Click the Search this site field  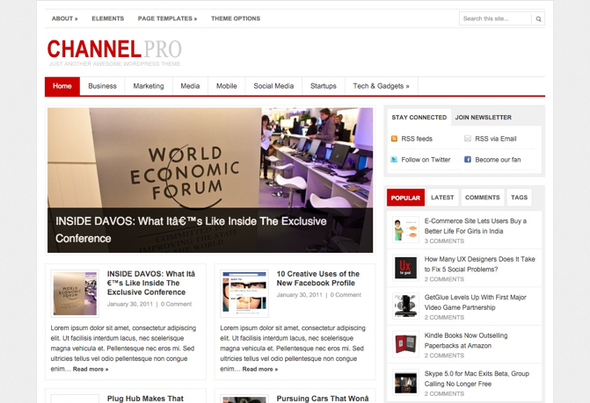click(495, 19)
